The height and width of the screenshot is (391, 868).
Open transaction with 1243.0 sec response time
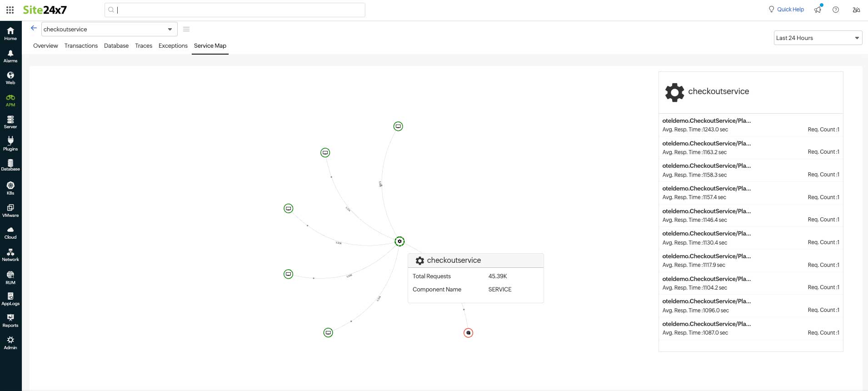706,121
